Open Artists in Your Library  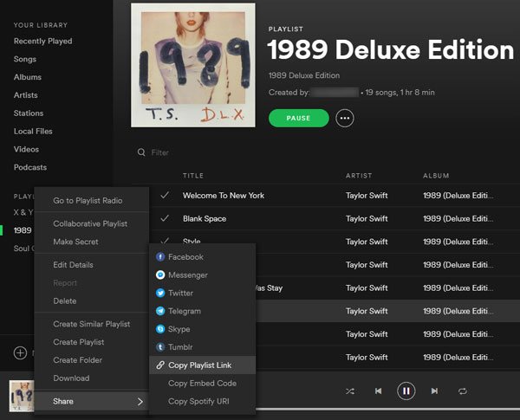click(x=25, y=95)
